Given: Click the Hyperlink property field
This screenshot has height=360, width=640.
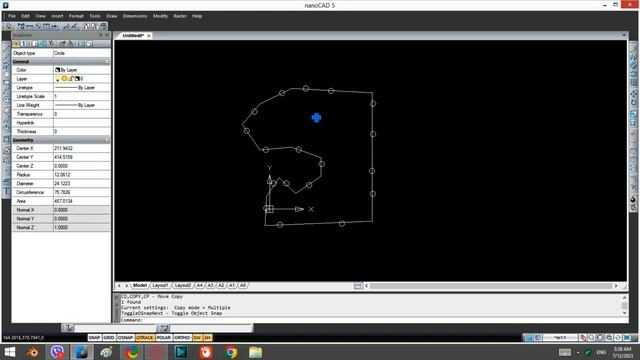Looking at the screenshot, I should [x=82, y=123].
